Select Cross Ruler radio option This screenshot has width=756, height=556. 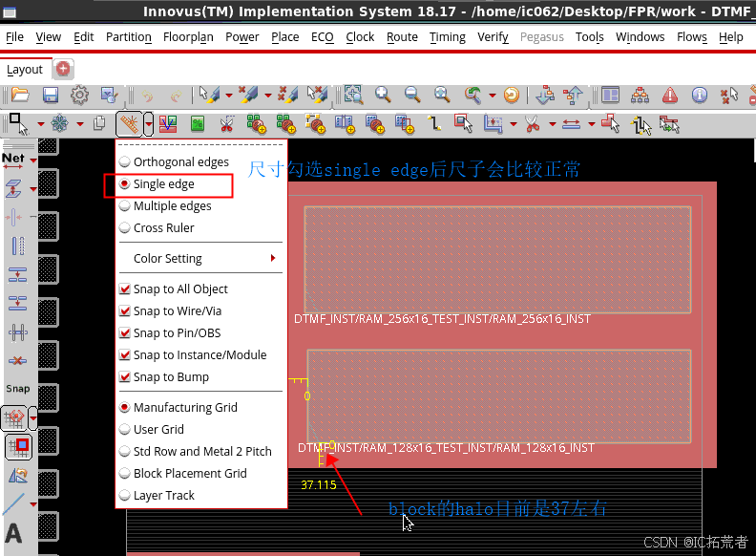coord(157,227)
